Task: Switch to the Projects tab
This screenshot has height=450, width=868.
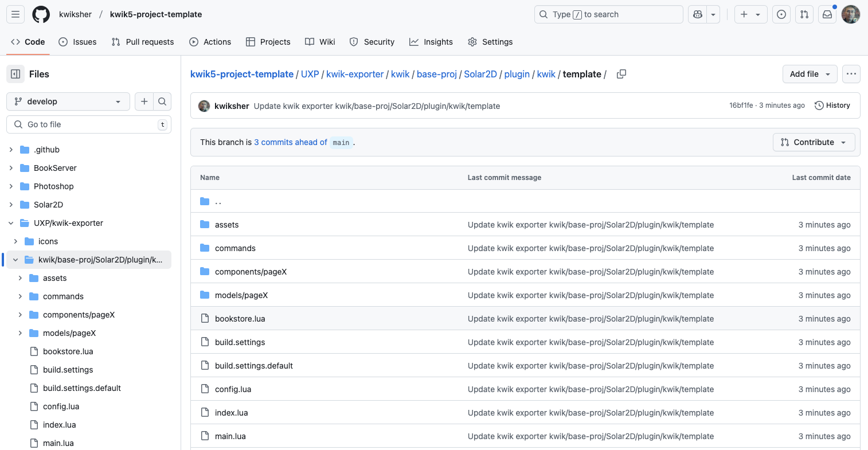Action: (268, 42)
